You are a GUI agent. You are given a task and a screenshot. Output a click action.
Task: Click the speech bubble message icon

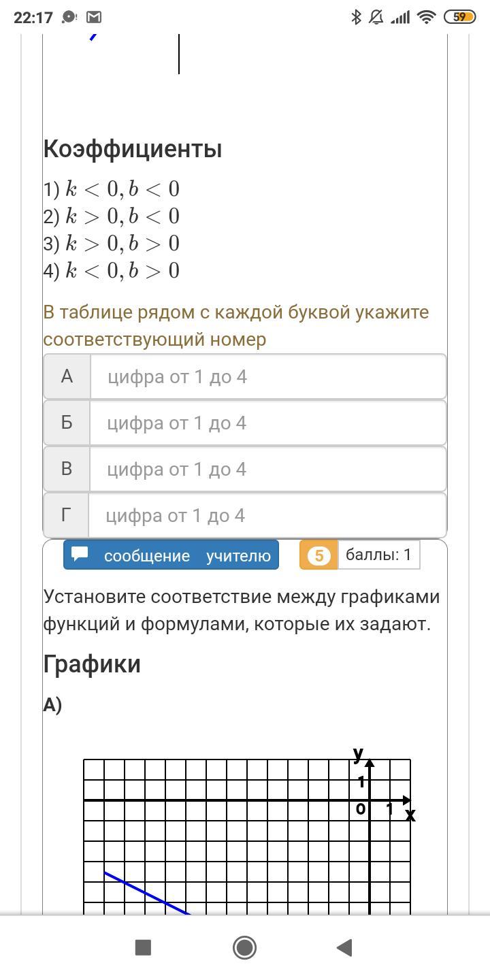(x=80, y=554)
